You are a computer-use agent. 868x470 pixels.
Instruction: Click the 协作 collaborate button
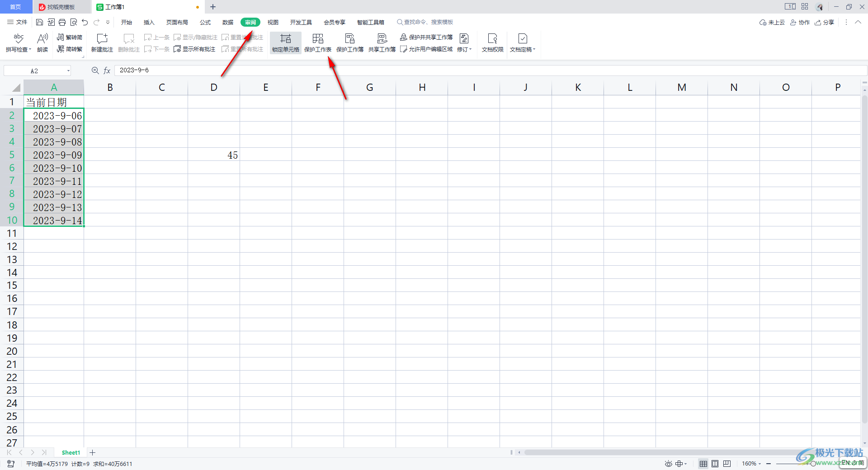pos(800,22)
